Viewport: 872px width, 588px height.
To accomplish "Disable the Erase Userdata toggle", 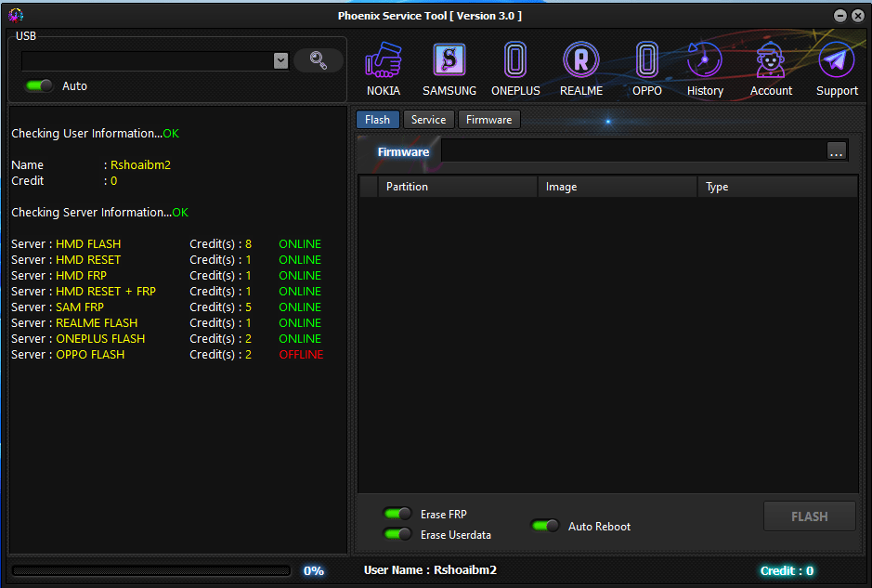I will pyautogui.click(x=397, y=534).
